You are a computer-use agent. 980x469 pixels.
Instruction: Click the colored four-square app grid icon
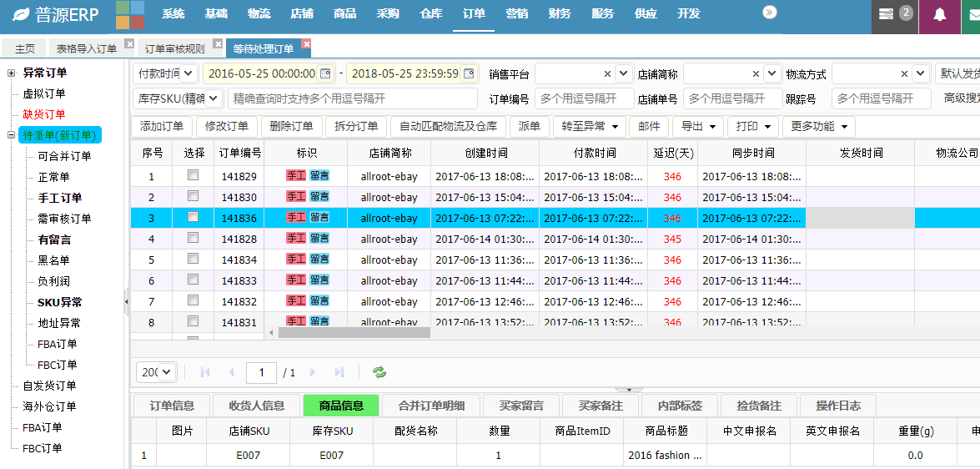130,15
